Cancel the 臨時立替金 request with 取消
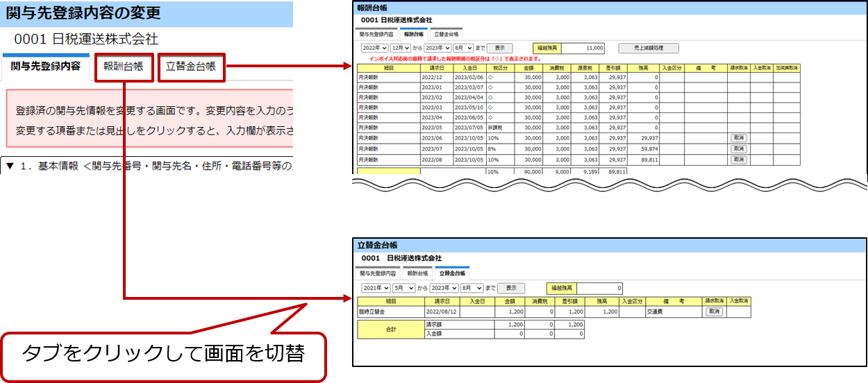Viewport: 868px width, 383px height. click(x=713, y=312)
